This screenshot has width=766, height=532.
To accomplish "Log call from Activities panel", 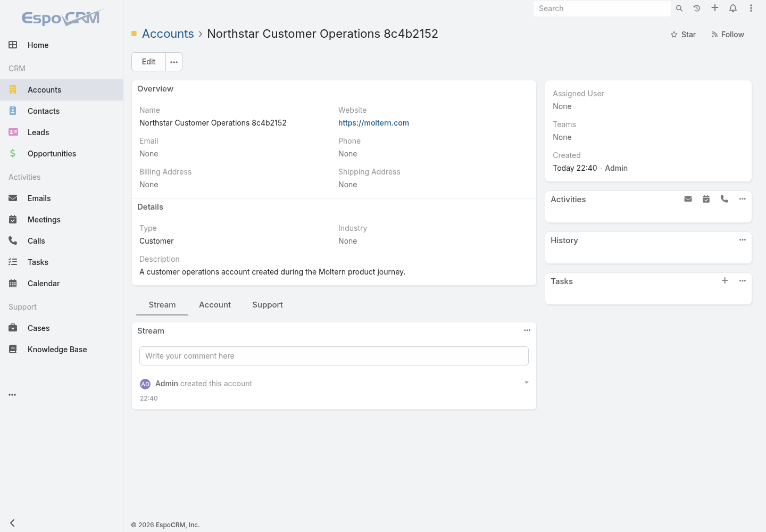I will tap(725, 199).
